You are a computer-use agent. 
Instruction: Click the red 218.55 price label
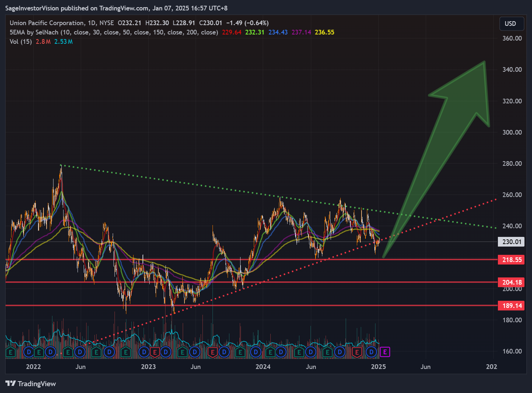[x=512, y=259]
